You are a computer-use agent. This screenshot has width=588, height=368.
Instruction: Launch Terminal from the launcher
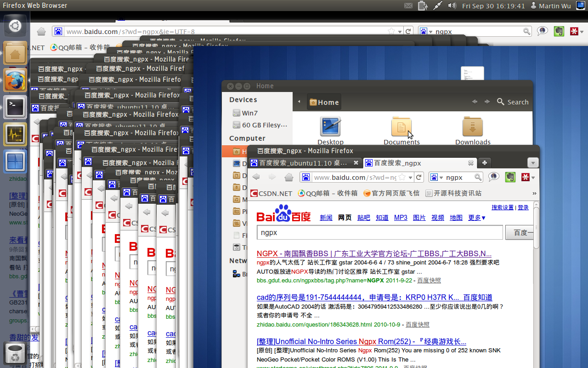(15, 107)
